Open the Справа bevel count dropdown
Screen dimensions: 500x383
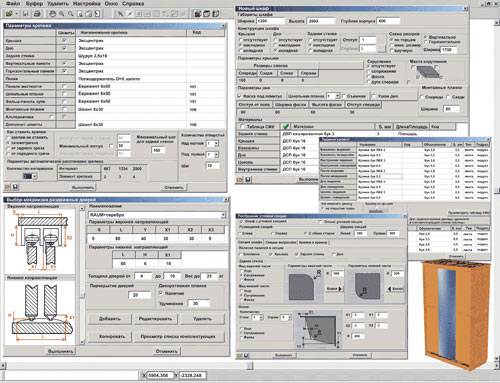(289, 317)
